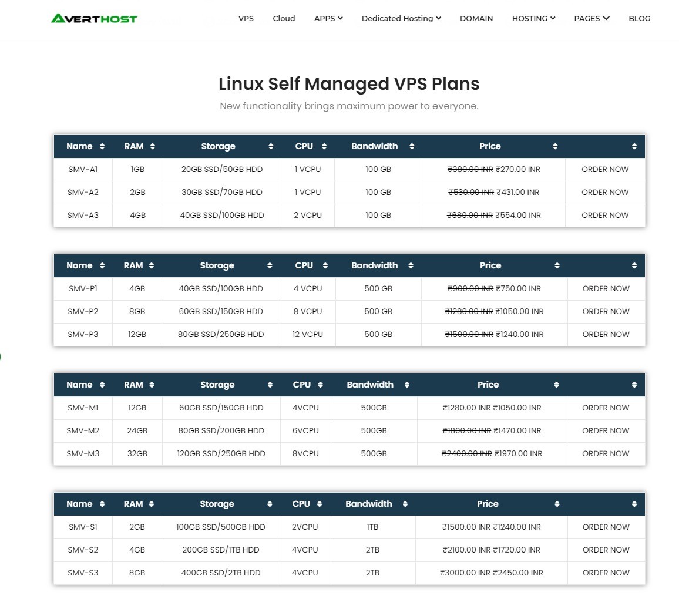Sort SMV-P table by Bandwidth arrows

[x=411, y=265]
